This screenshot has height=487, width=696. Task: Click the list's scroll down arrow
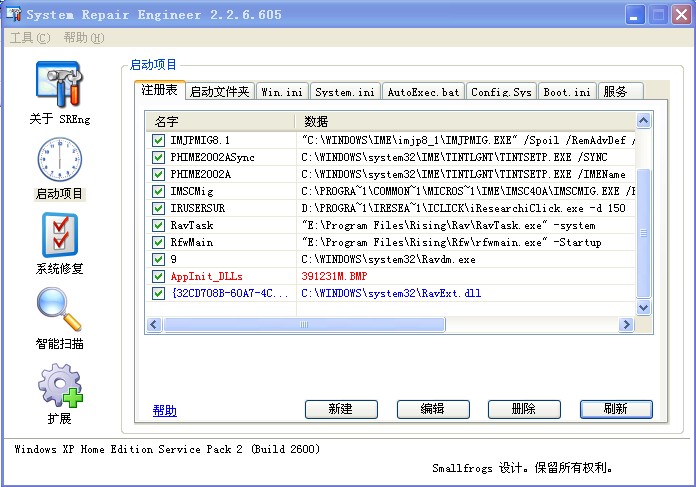pyautogui.click(x=643, y=307)
